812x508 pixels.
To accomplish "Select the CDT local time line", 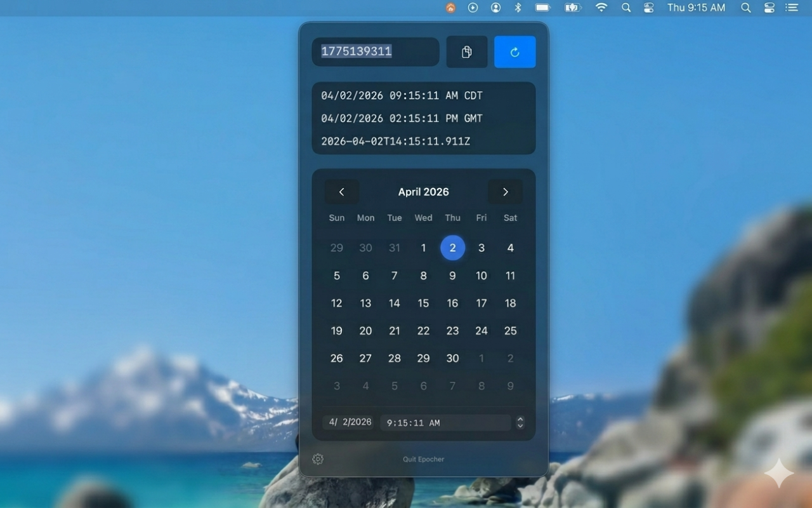I will 402,96.
